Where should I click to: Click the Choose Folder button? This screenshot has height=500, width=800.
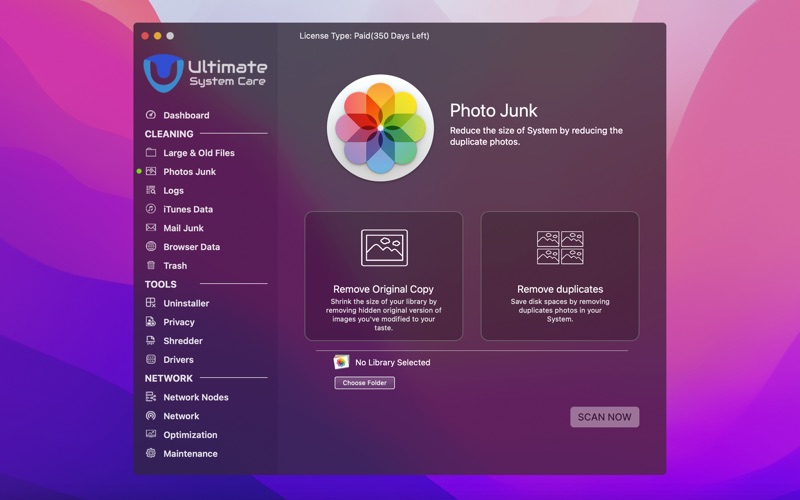[364, 383]
